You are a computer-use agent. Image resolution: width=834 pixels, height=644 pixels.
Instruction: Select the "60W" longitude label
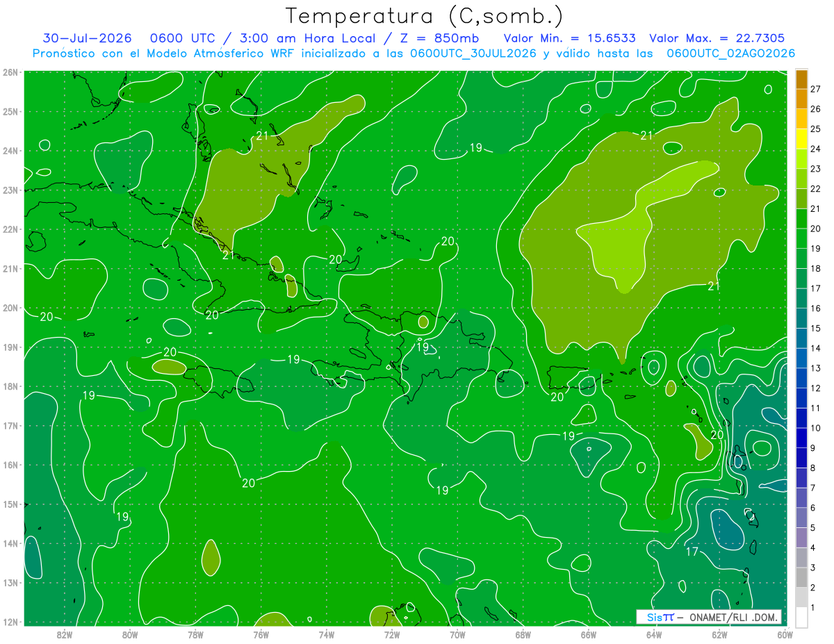coord(785,634)
